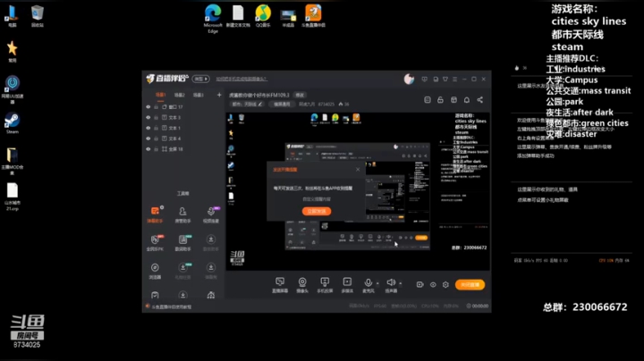Screen dimensions: 644x361
Task: Toggle the lock on 文本 1 layer
Action: tap(156, 128)
